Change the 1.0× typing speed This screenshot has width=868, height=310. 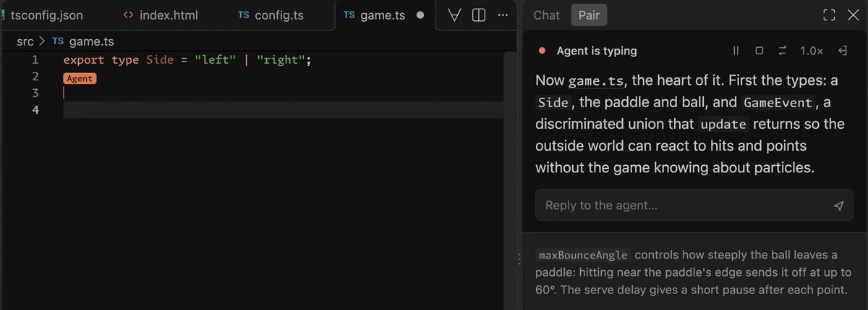coord(812,51)
